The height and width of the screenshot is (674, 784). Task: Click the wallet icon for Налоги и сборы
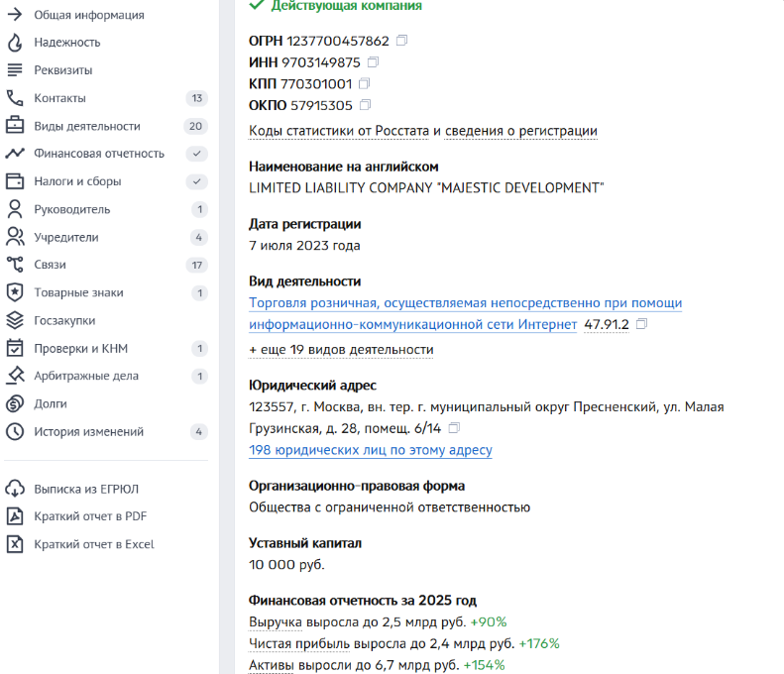tap(15, 181)
